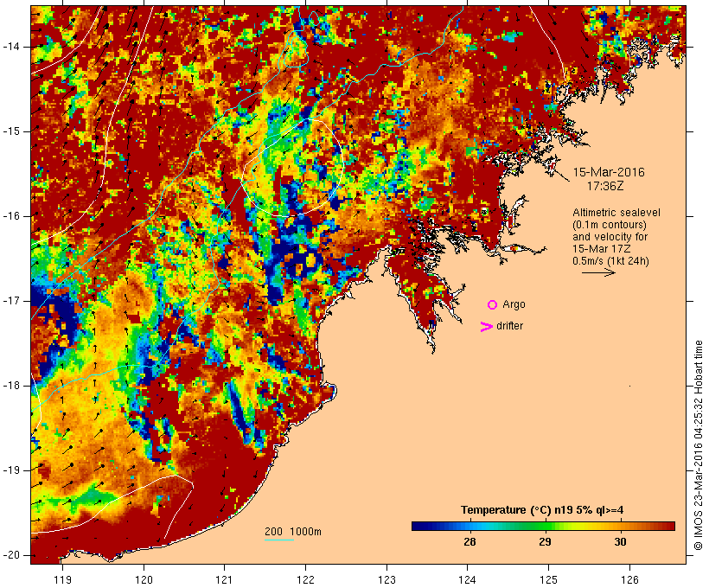Click latitude axis label '-19'
Screen dimensions: 709x588
pos(10,470)
